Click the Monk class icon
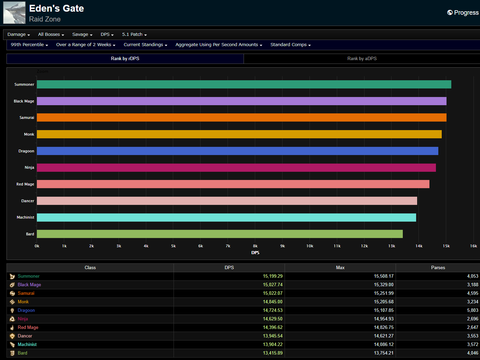 point(12,302)
